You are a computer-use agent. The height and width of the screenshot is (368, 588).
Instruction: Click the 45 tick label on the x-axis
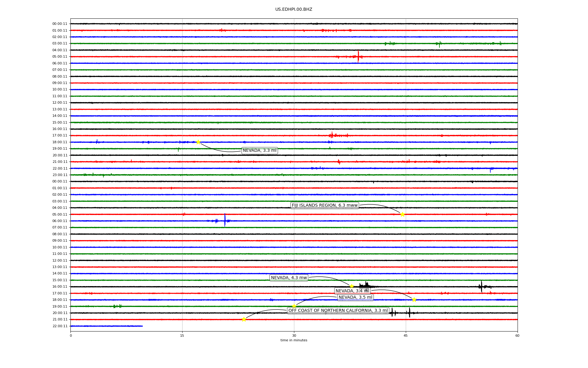(405, 335)
